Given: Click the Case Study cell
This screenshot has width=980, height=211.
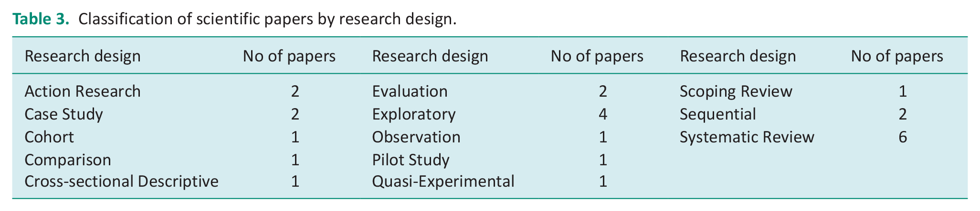Looking at the screenshot, I should [63, 114].
